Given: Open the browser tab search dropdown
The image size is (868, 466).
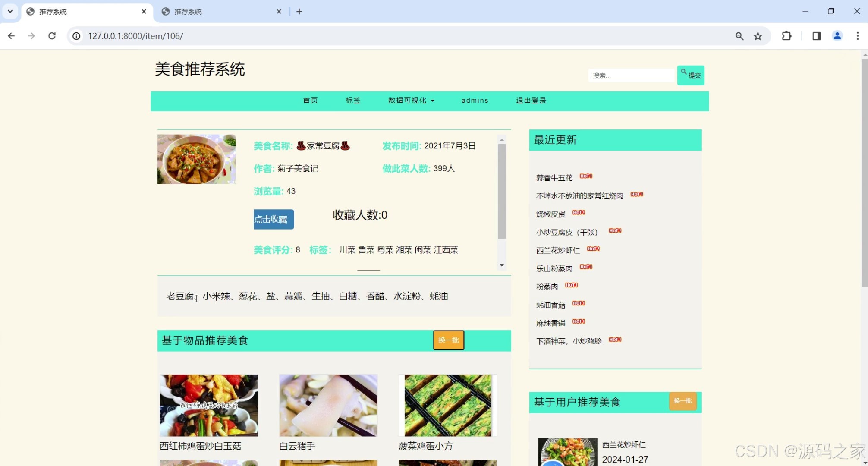Looking at the screenshot, I should pos(9,11).
